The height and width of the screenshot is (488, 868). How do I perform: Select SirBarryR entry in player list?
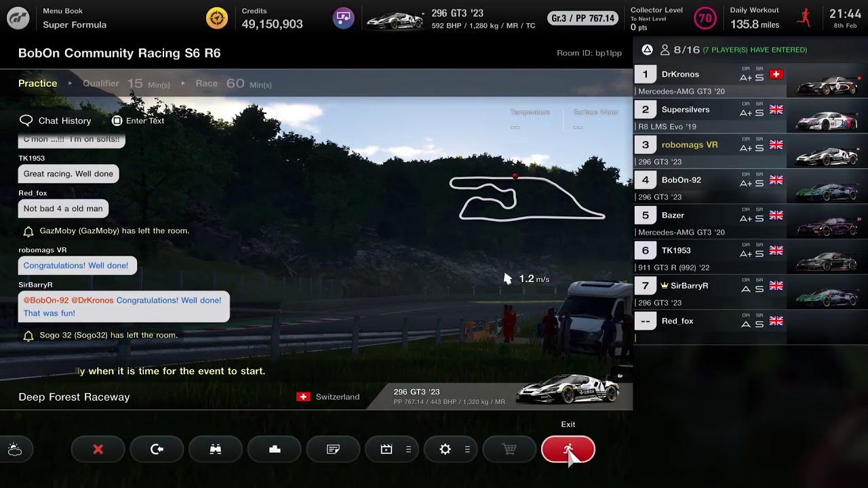[x=751, y=292]
